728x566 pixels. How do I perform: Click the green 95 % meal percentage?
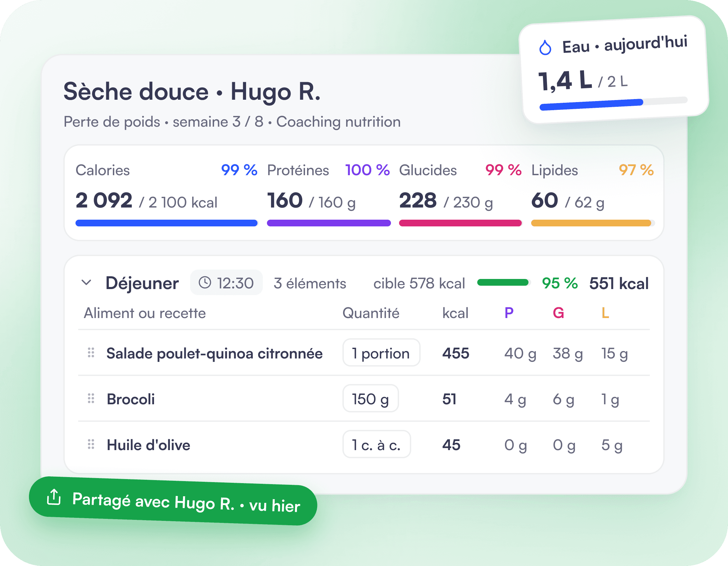tap(560, 283)
